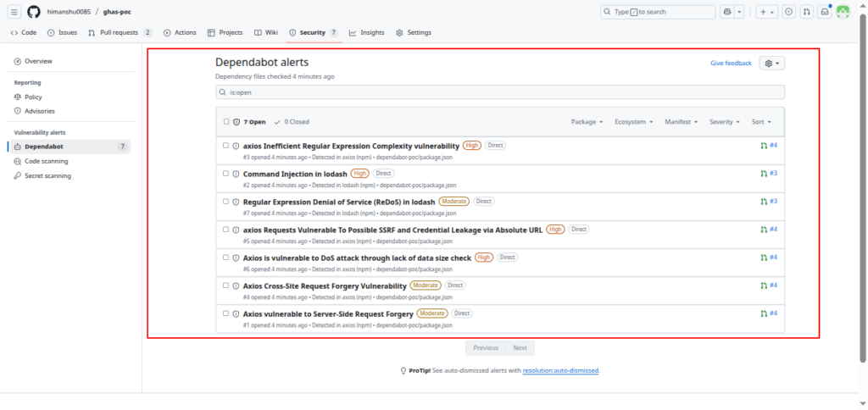The image size is (868, 410).
Task: Open the Ecosystem filter dropdown
Action: (633, 122)
